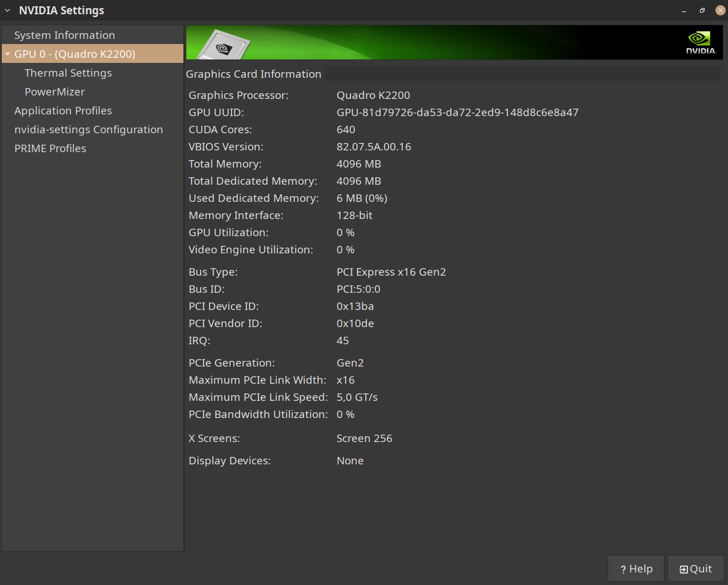Open the PowerMizer page

pyautogui.click(x=54, y=91)
